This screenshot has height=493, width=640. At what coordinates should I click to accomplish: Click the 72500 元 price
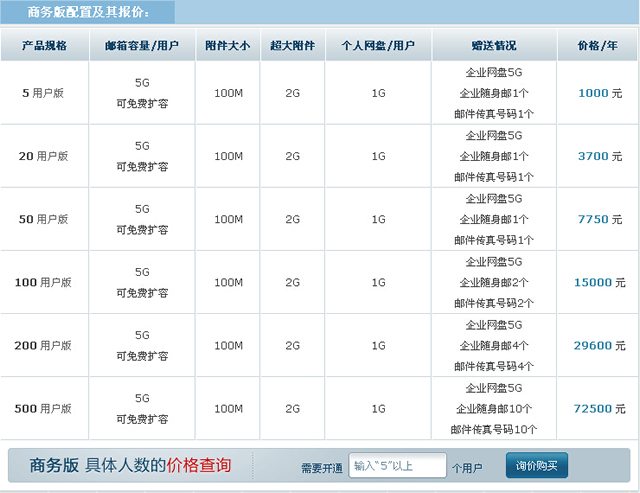(600, 409)
